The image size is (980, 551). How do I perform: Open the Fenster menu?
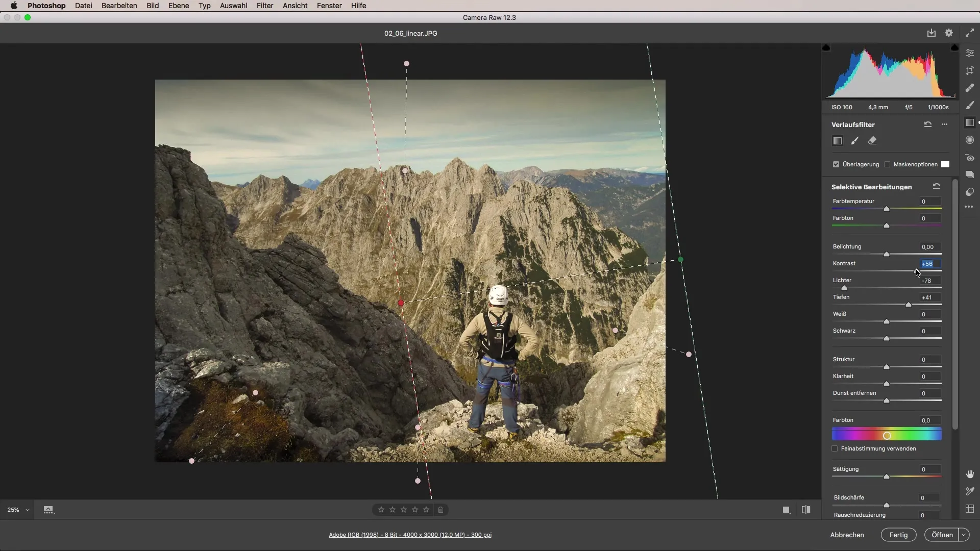tap(329, 6)
